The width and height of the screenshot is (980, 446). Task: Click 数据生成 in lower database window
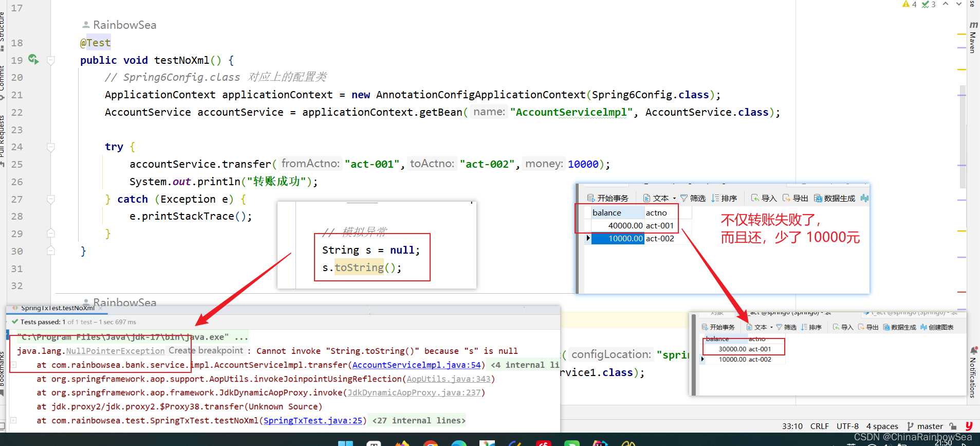point(899,327)
